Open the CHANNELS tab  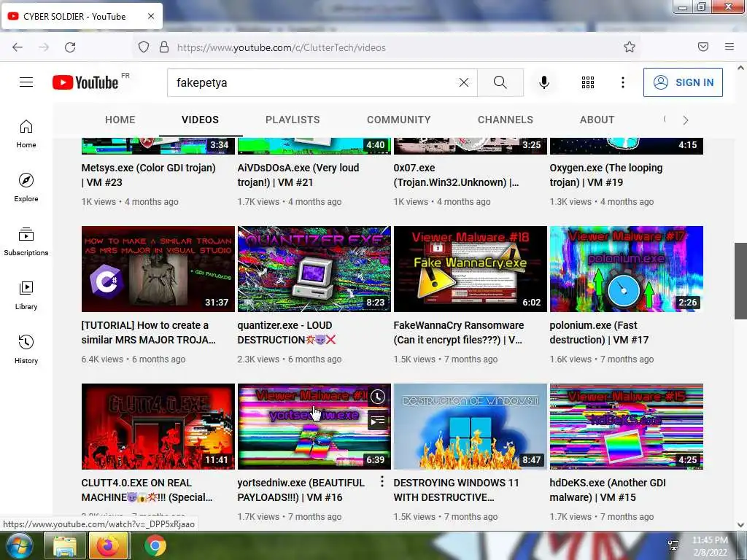506,120
